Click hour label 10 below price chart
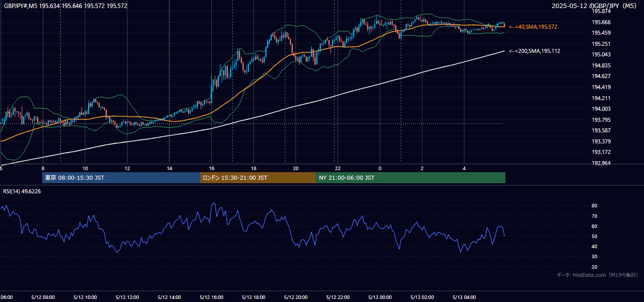The width and height of the screenshot is (644, 302). click(x=85, y=169)
